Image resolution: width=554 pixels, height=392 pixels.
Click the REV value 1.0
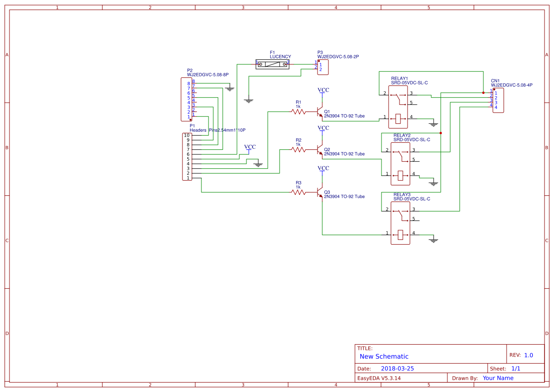coord(528,355)
